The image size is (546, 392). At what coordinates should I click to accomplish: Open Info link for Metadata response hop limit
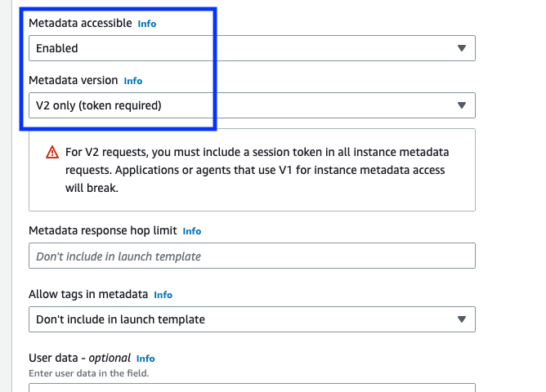tap(192, 231)
